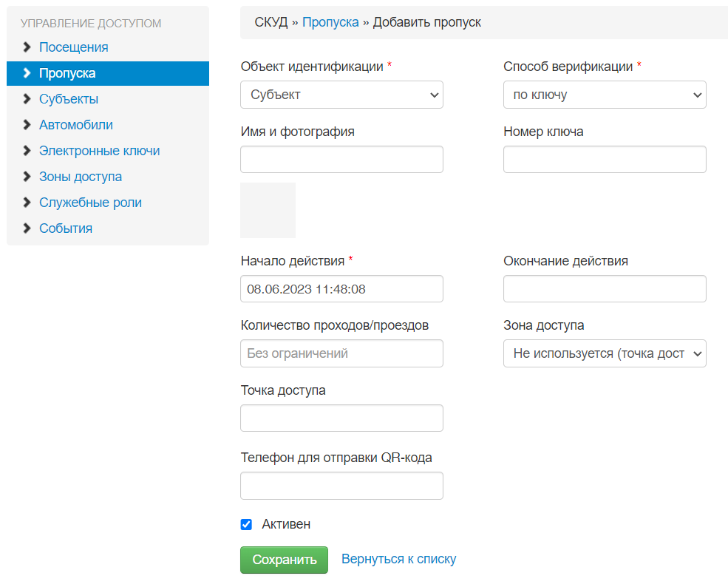Screen dimensions: 728x587
Task: Follow the Вернуться к списку link
Action: click(399, 559)
